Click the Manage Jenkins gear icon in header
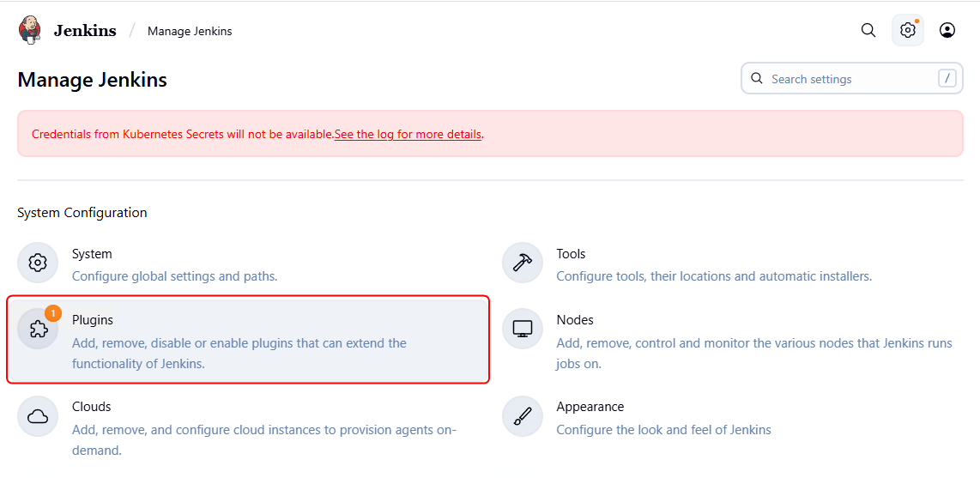980x478 pixels. 908,30
